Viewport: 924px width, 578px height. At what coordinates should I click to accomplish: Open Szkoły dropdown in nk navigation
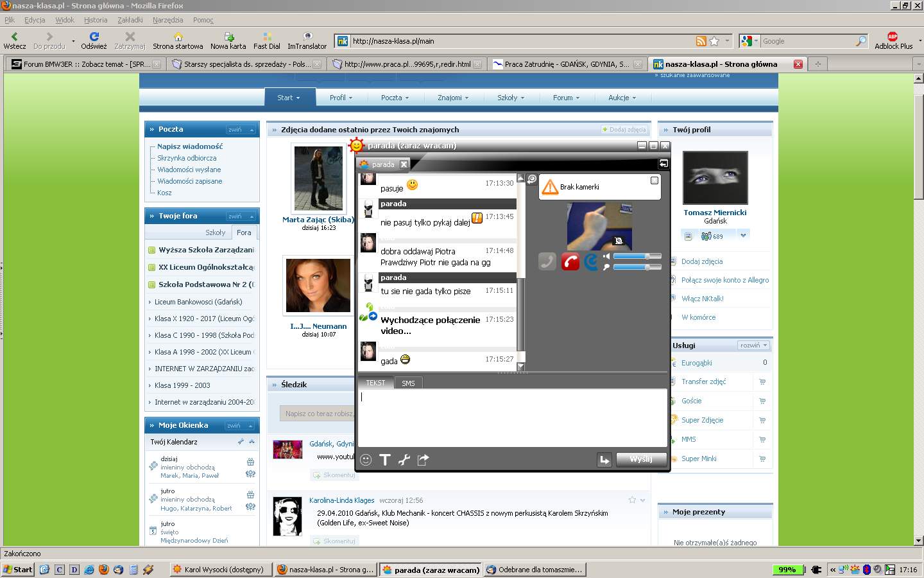511,98
